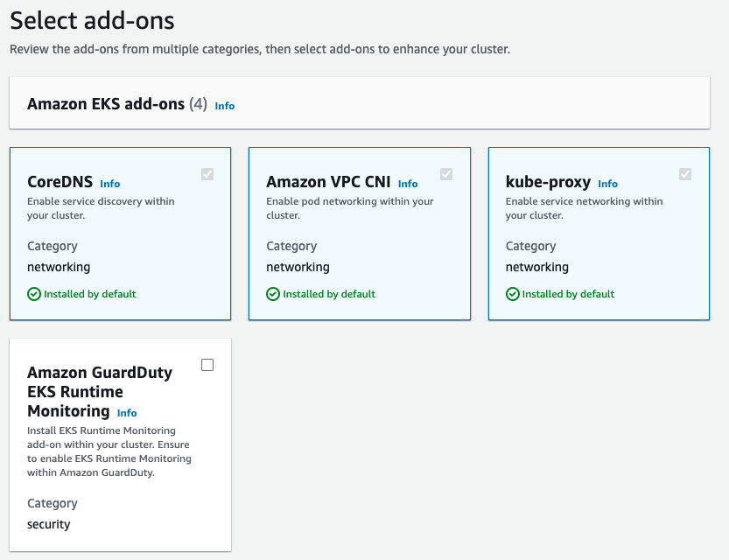This screenshot has height=560, width=729.
Task: Toggle the CoreDNS add-on checkbox
Action: [x=207, y=174]
